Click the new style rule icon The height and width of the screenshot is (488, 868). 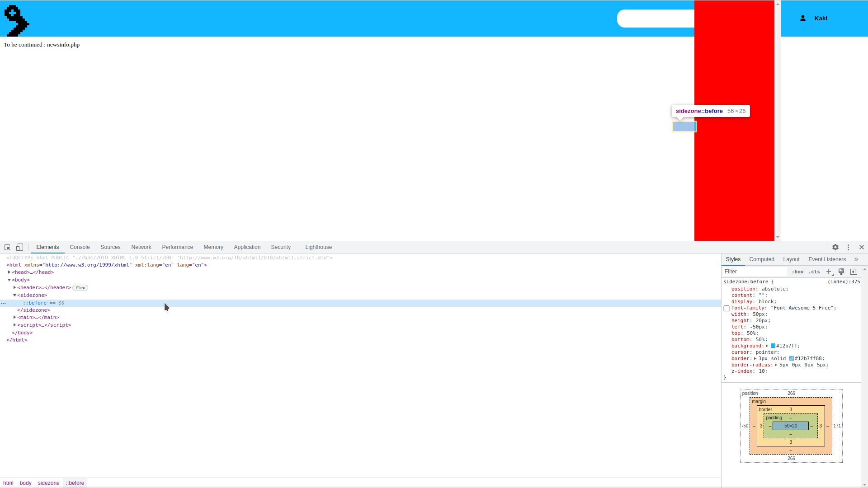829,271
